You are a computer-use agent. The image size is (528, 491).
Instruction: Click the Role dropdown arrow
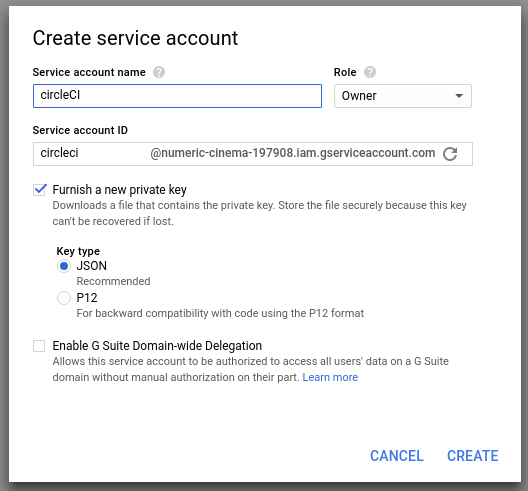(x=459, y=96)
